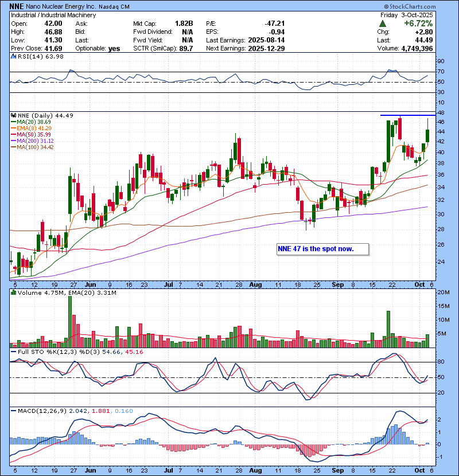Click the 48 price level on right axis
Screen dimensions: 459x476
441,112
